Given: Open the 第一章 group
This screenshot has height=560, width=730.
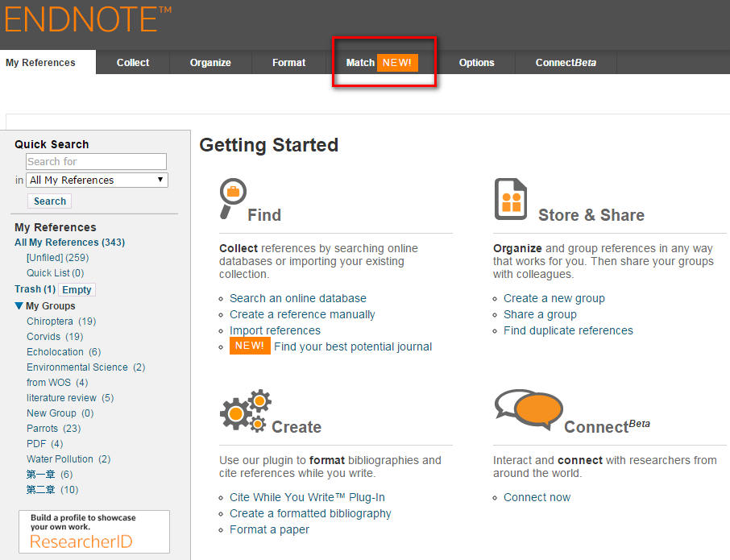Looking at the screenshot, I should (49, 475).
